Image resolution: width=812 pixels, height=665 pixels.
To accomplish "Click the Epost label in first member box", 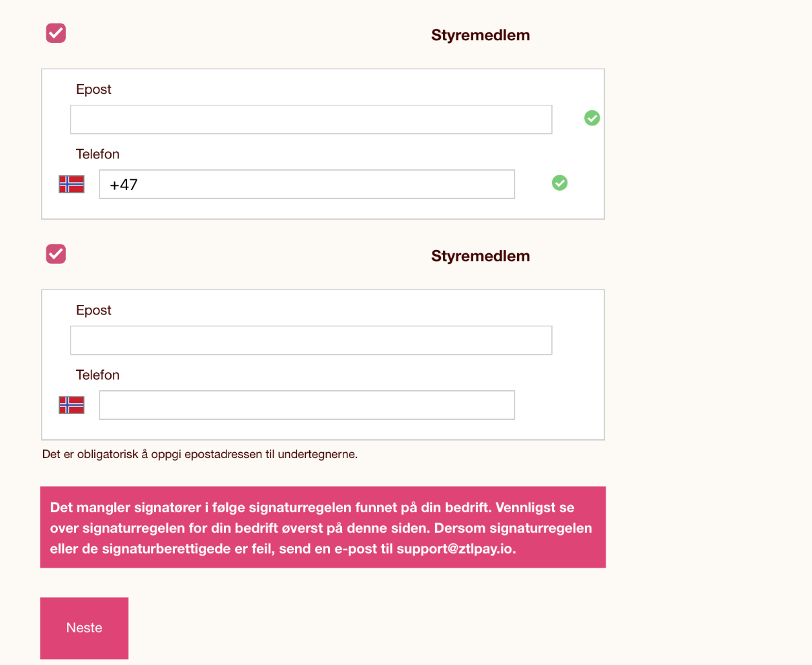I will (93, 90).
